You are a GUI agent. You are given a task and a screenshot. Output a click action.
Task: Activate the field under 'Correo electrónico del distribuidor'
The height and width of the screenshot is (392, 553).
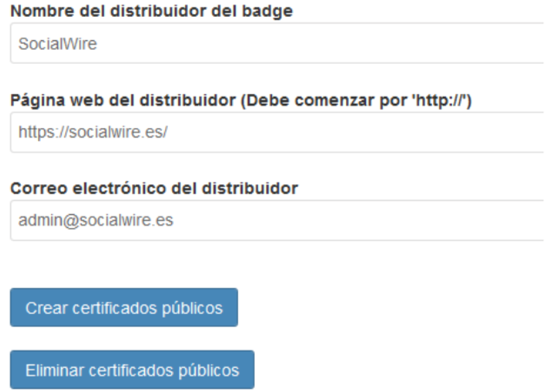276,220
